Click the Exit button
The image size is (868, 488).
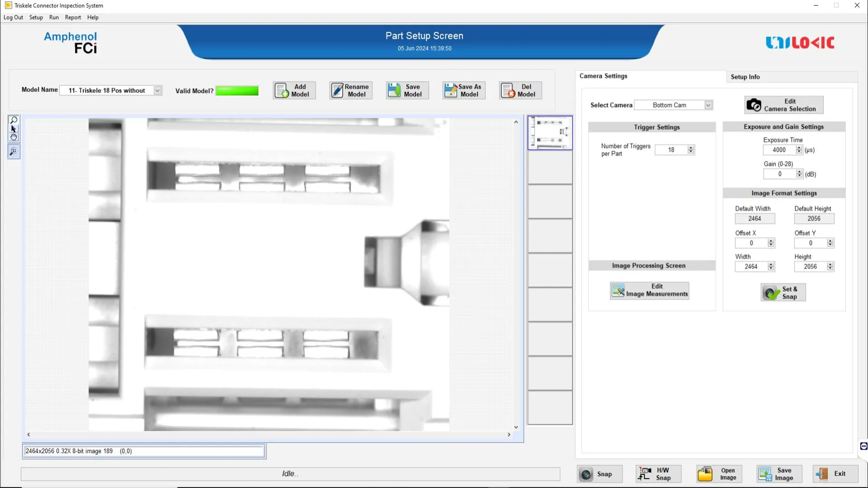point(835,474)
